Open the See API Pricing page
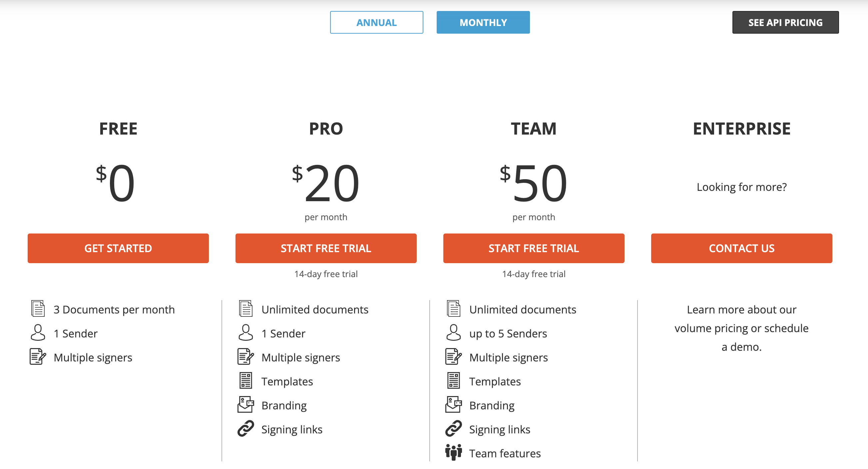Viewport: 868px width, 469px height. point(785,22)
